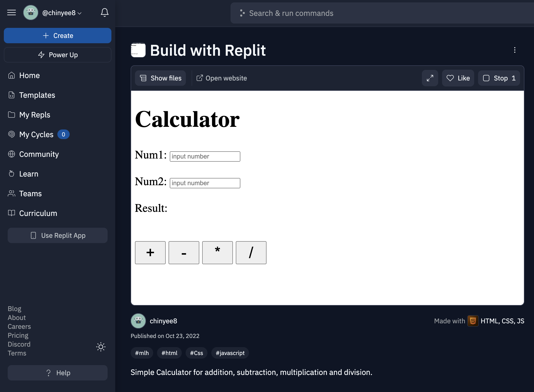The width and height of the screenshot is (534, 392).
Task: Open Templates from the sidebar
Action: (37, 95)
